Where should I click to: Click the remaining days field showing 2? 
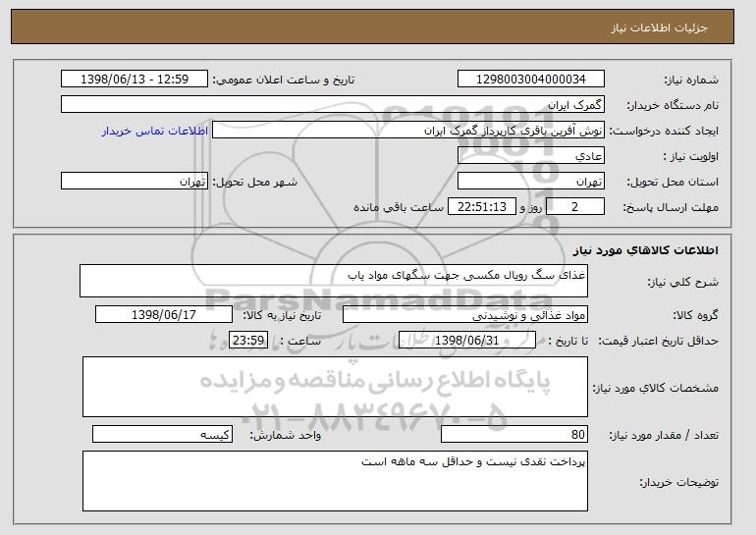point(574,207)
